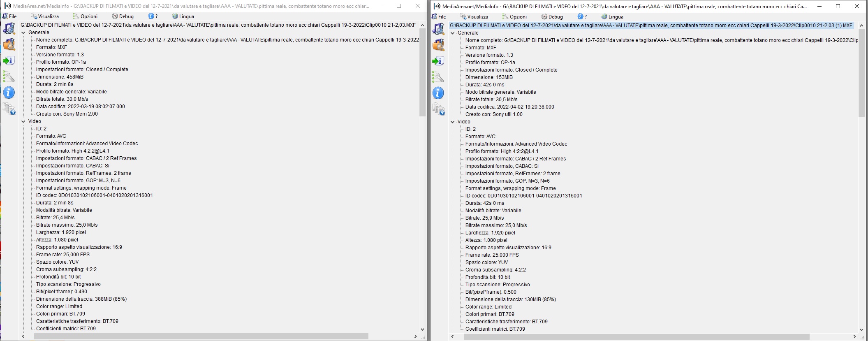Select 'Bitrate totale: 30,0 Mb/s' row
This screenshot has height=341, width=868.
[62, 99]
